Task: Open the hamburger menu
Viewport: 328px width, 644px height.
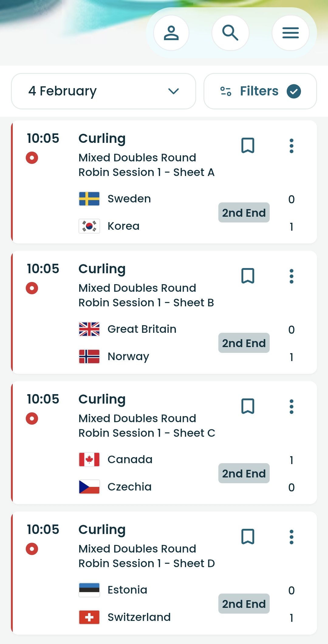Action: (291, 33)
